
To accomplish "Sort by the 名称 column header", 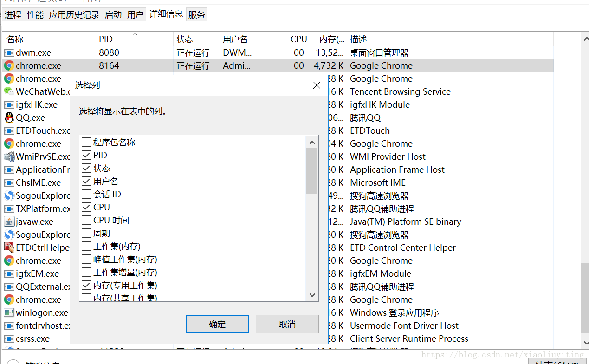I will 49,39.
